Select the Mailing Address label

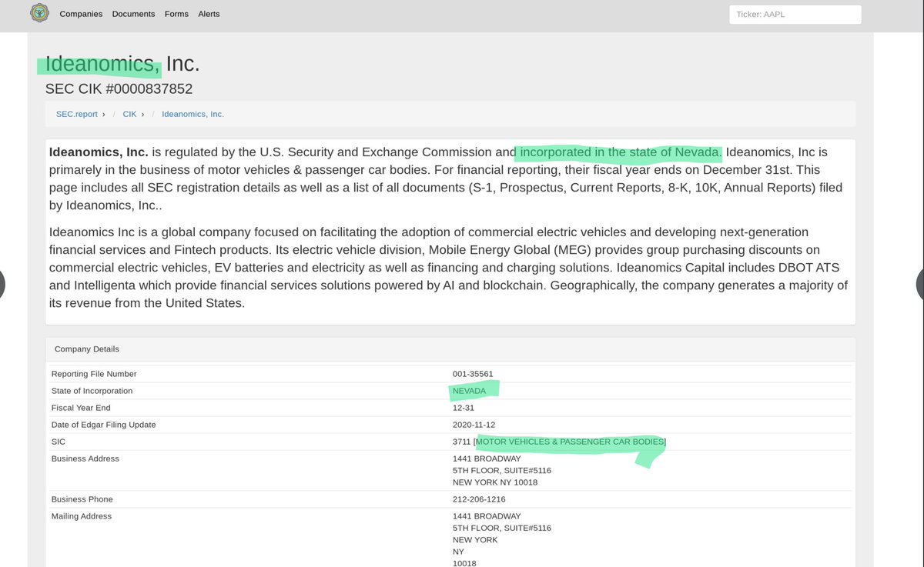click(x=82, y=516)
